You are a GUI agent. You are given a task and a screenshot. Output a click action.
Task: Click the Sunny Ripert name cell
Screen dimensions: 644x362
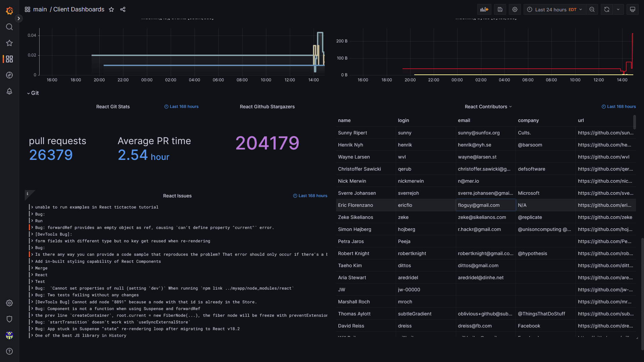pyautogui.click(x=366, y=133)
